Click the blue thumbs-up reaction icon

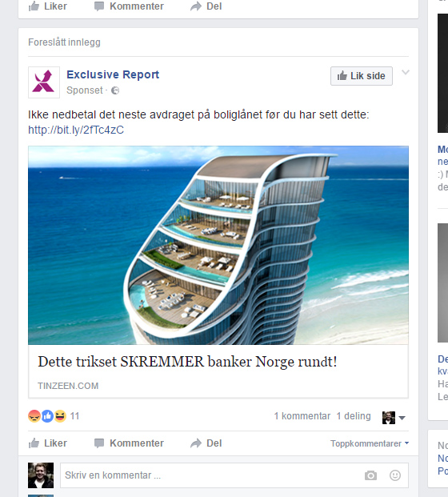[47, 416]
